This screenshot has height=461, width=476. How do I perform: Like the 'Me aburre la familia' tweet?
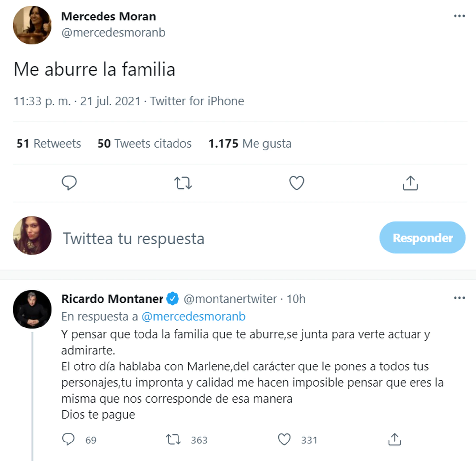click(x=297, y=183)
